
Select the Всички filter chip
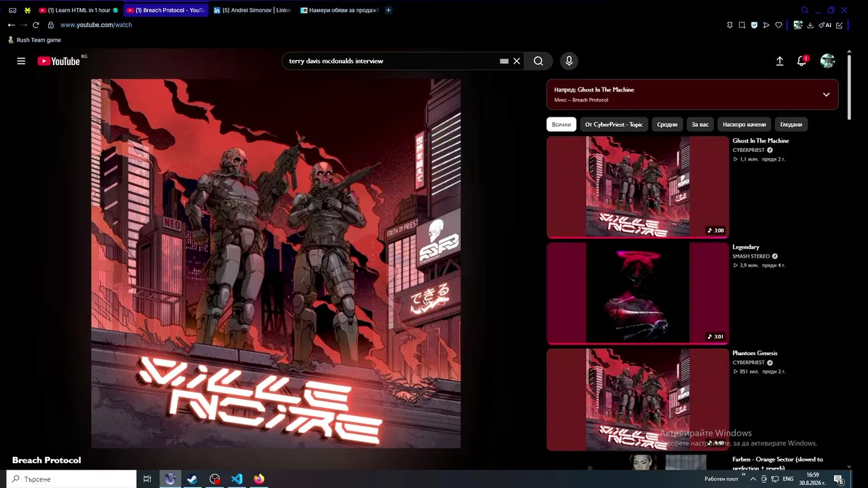click(x=561, y=125)
